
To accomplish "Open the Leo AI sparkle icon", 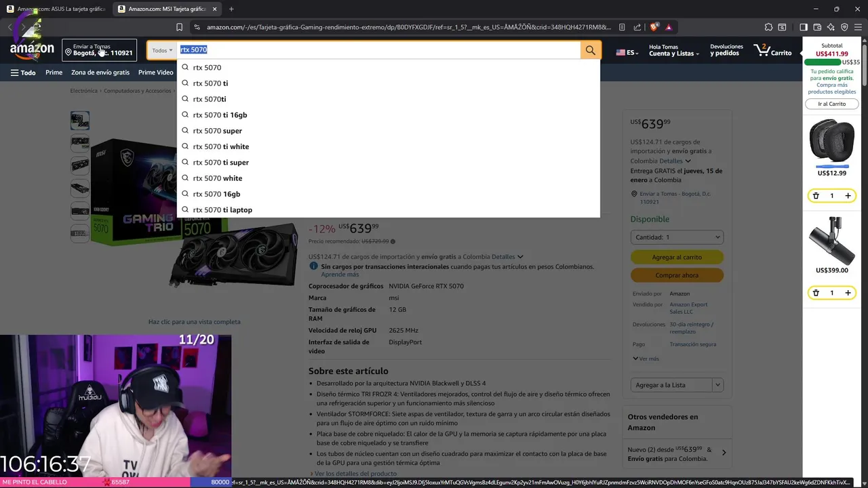I will tap(831, 27).
